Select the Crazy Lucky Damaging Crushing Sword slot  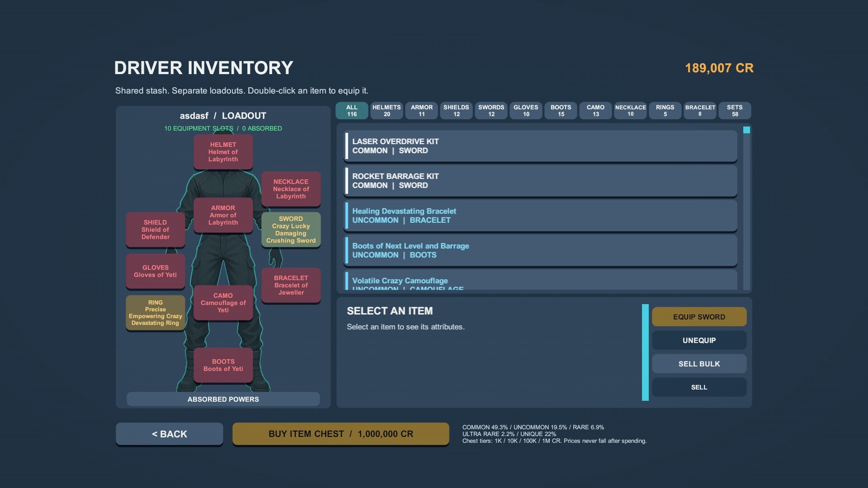point(291,230)
